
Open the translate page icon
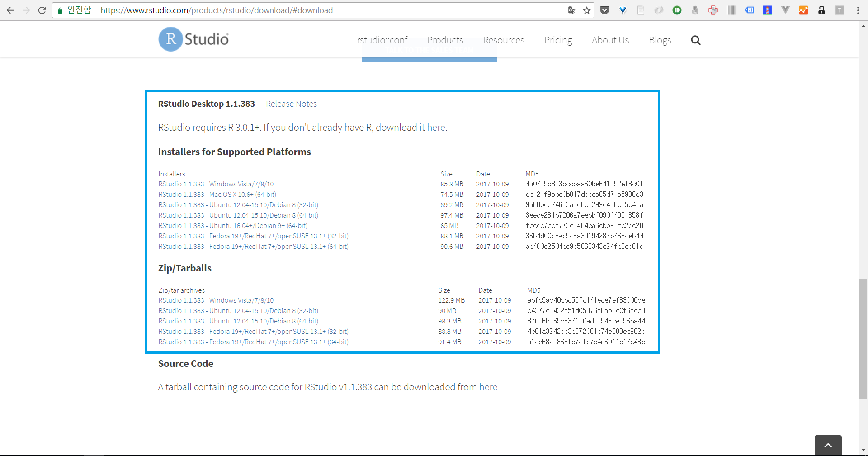pyautogui.click(x=572, y=10)
